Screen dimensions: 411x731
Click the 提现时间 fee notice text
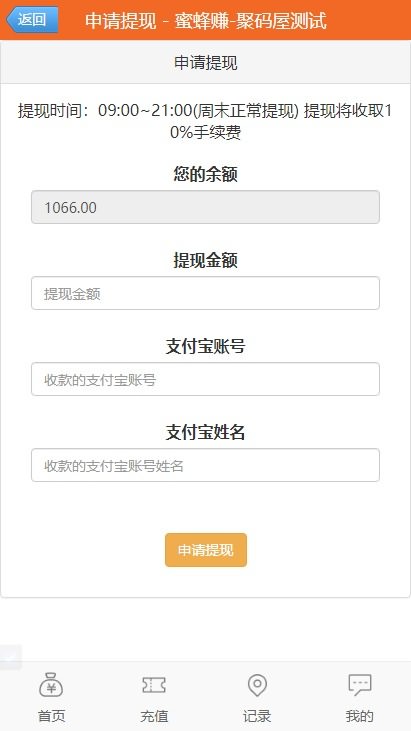[206, 122]
